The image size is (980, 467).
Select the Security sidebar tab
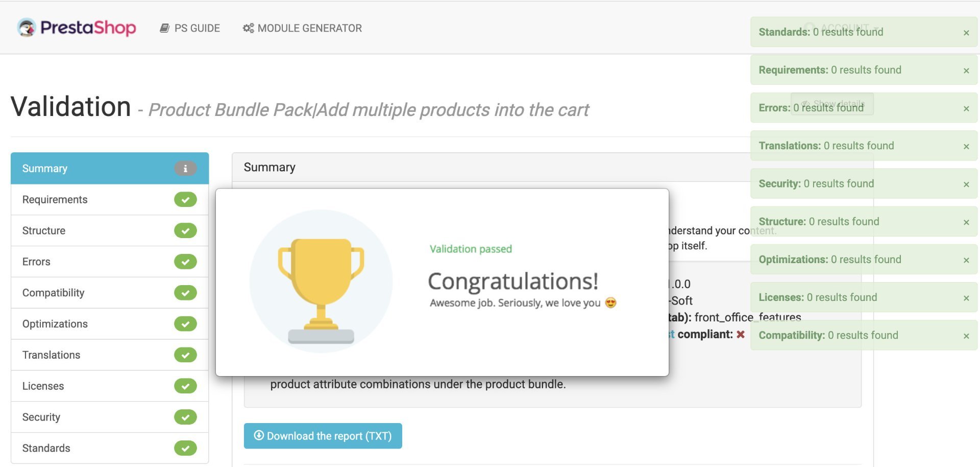point(110,417)
